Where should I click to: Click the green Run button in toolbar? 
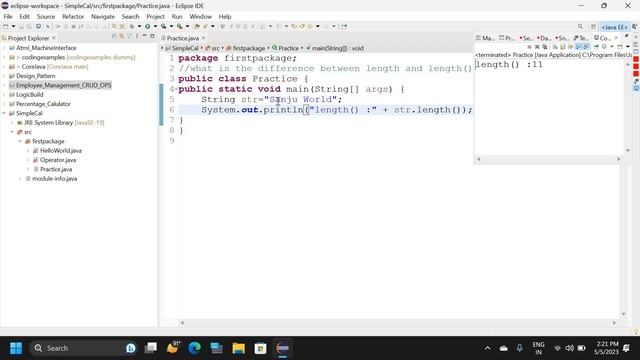[147, 26]
